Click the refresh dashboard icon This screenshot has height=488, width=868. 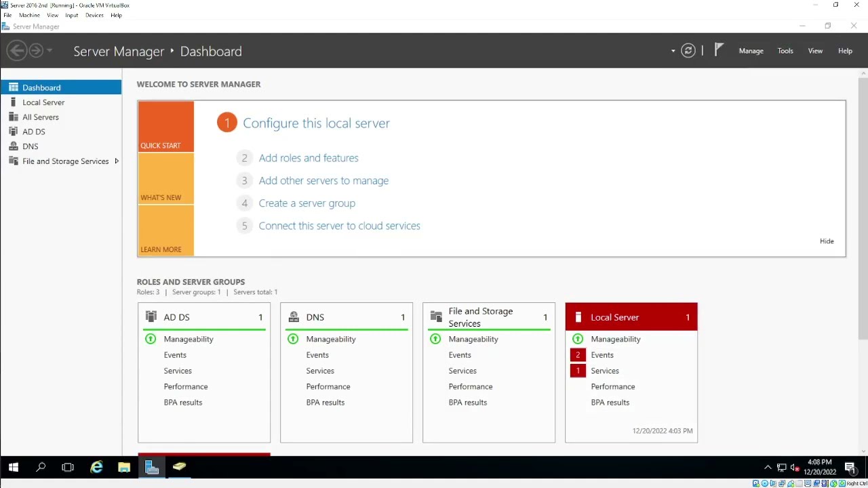point(688,51)
